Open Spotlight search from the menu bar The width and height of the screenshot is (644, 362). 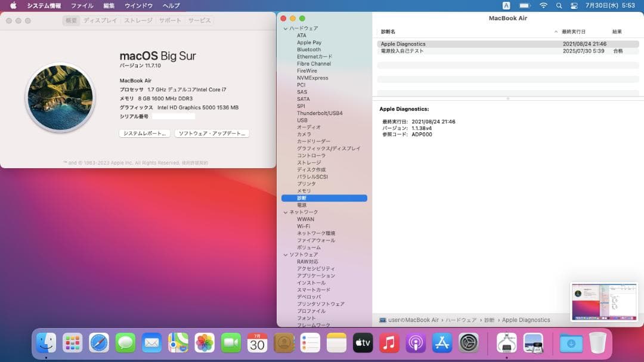[x=558, y=5]
